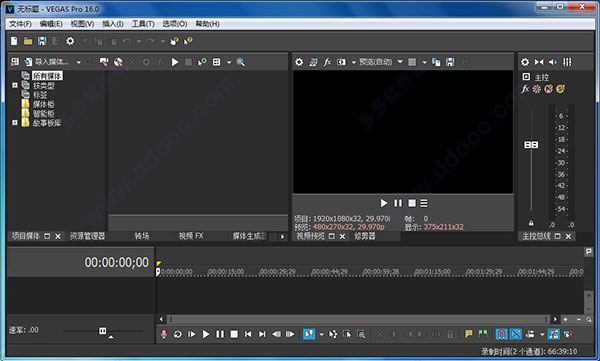Click the automation settings gear icon under 主控
This screenshot has width=600, height=361.
[537, 89]
